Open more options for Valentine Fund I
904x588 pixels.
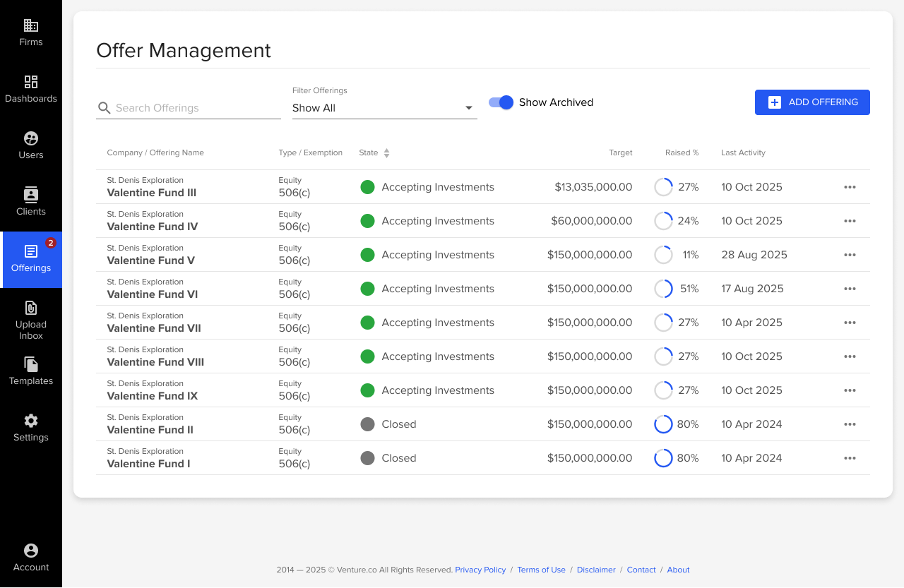850,458
